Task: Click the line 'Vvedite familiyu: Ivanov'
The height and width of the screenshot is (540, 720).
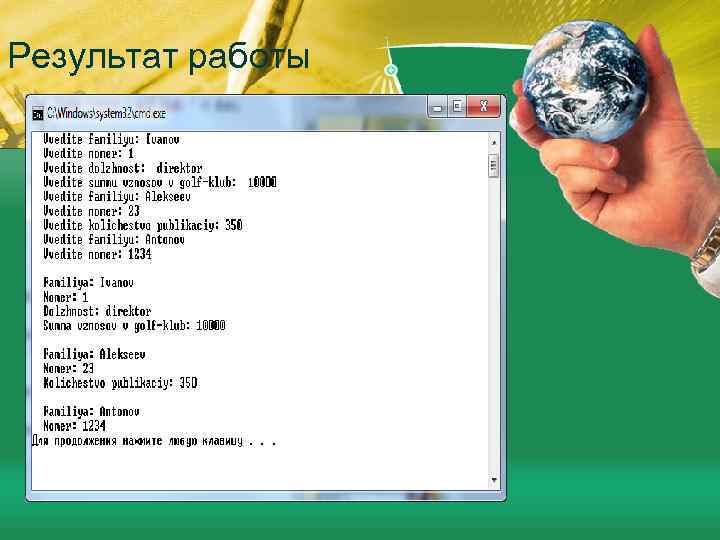Action: pyautogui.click(x=111, y=139)
